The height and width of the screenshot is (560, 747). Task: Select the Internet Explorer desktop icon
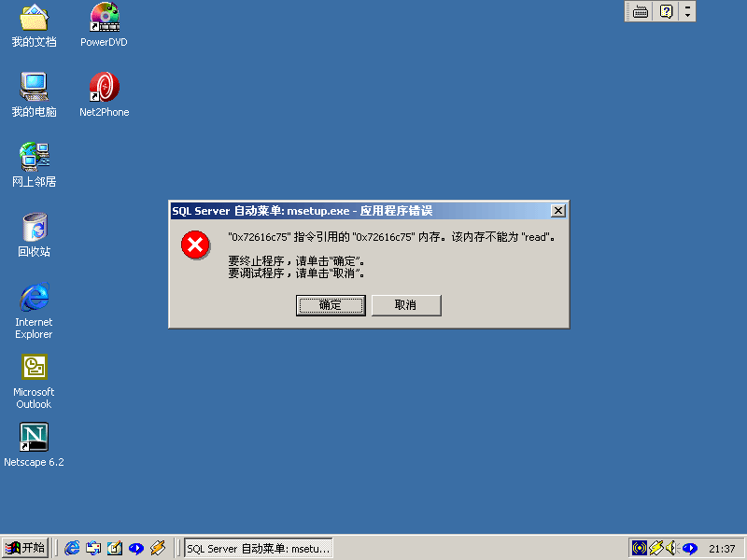pyautogui.click(x=34, y=311)
